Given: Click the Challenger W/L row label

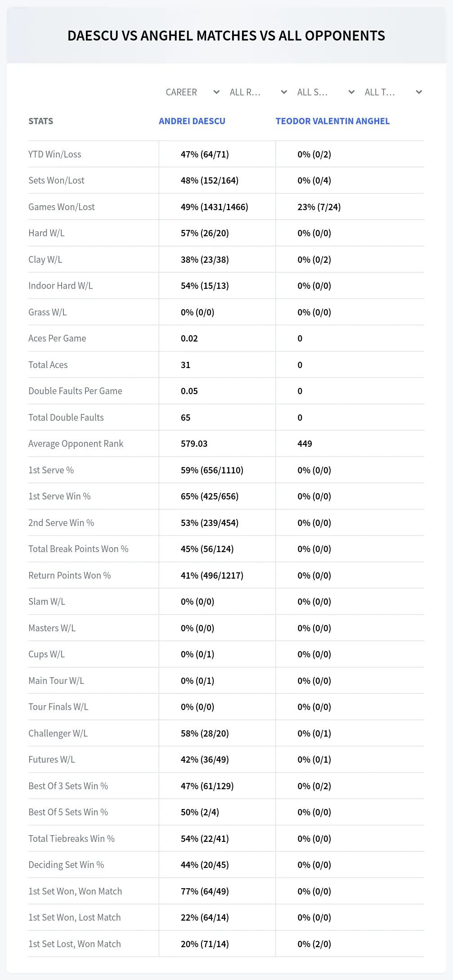Looking at the screenshot, I should coord(58,733).
